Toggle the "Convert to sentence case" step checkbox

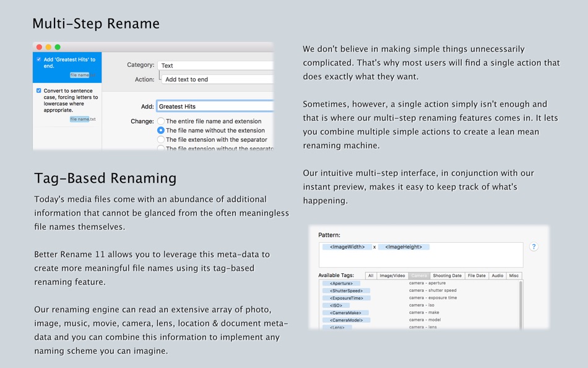tap(38, 90)
